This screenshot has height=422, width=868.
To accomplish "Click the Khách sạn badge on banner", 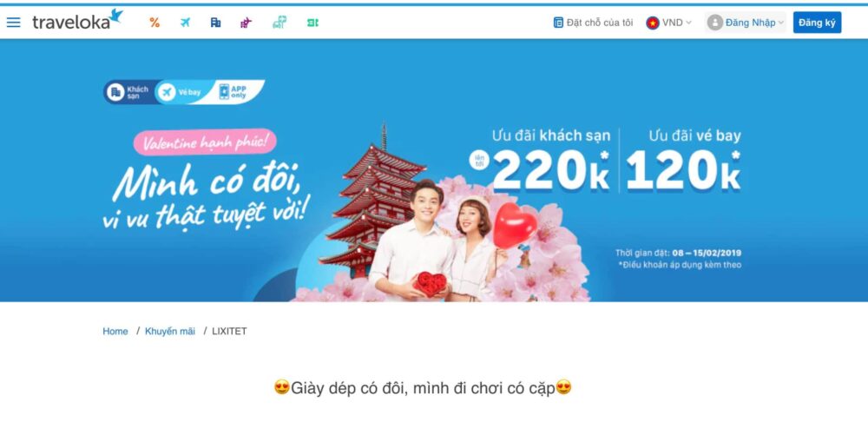I will tap(129, 92).
